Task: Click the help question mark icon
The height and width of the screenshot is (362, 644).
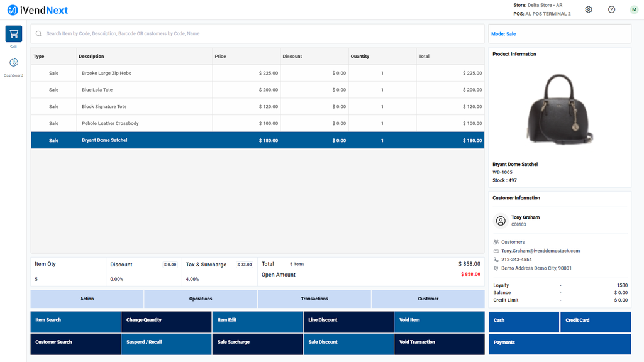Action: (611, 9)
